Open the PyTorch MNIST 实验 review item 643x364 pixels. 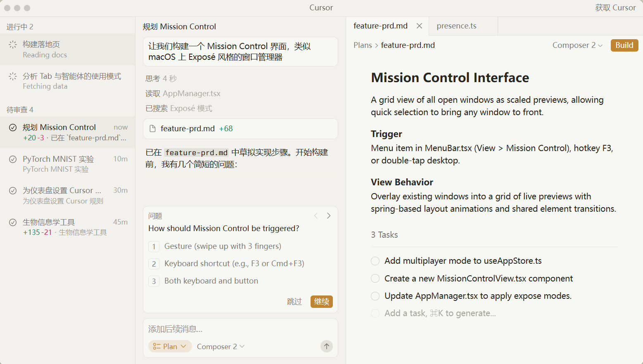click(x=68, y=164)
